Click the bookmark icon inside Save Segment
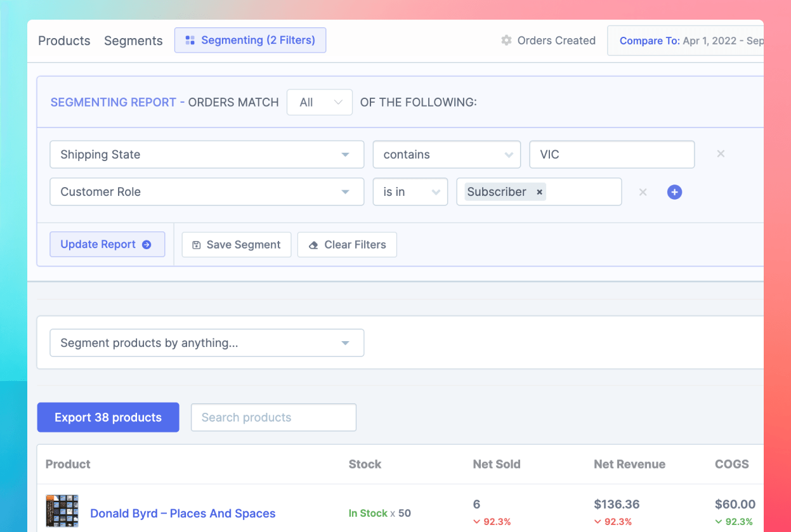Viewport: 791px width, 532px height. pos(197,244)
